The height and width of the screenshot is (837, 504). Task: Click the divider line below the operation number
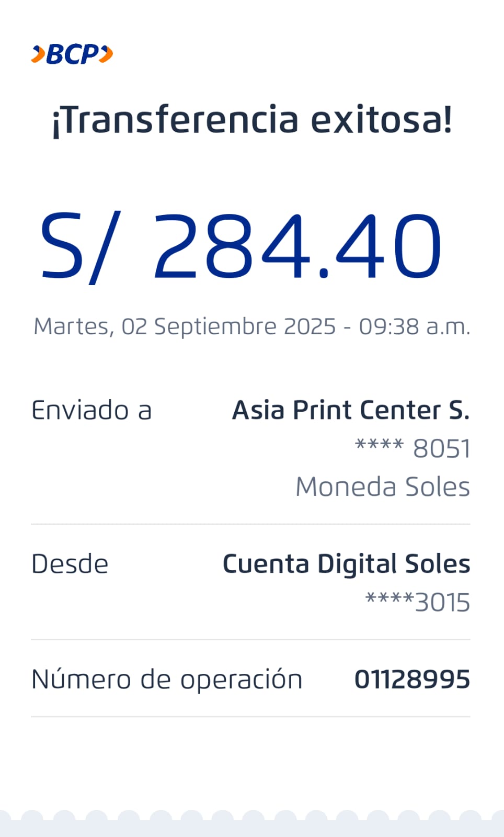(x=251, y=717)
